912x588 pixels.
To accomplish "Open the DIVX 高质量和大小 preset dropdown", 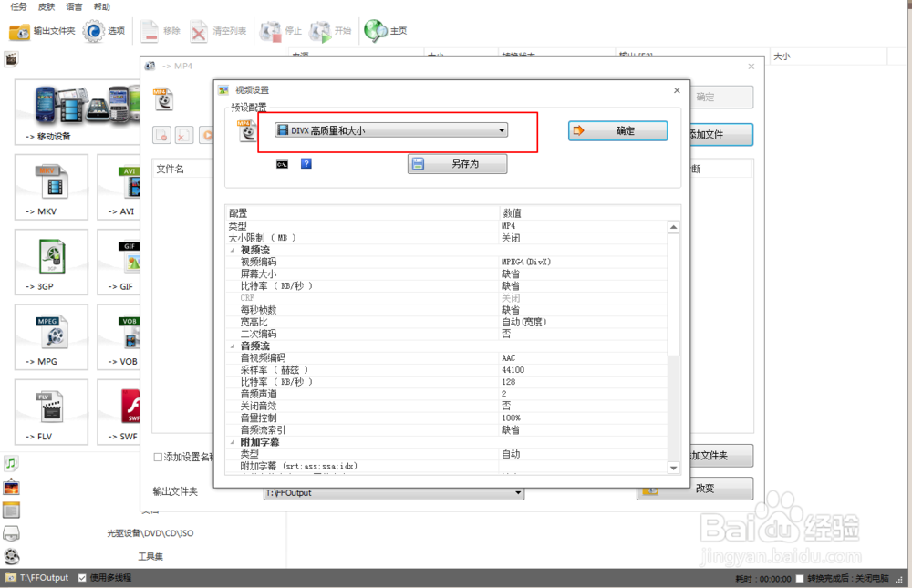I will click(x=391, y=130).
